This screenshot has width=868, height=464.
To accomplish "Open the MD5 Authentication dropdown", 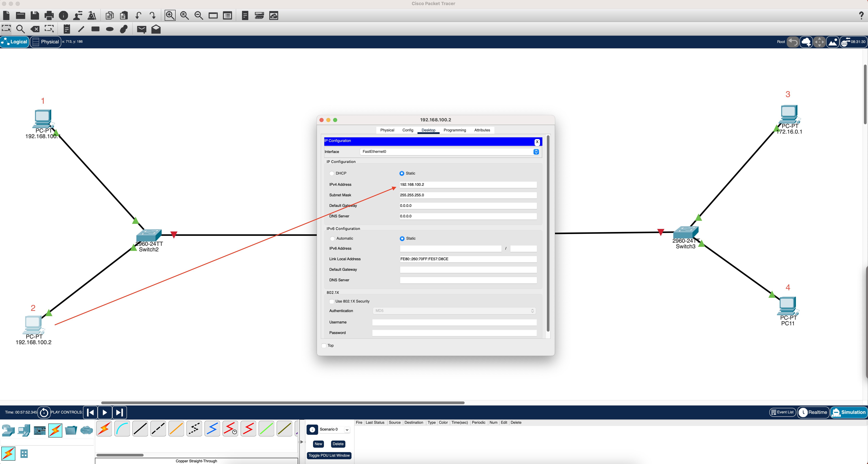I will (454, 311).
